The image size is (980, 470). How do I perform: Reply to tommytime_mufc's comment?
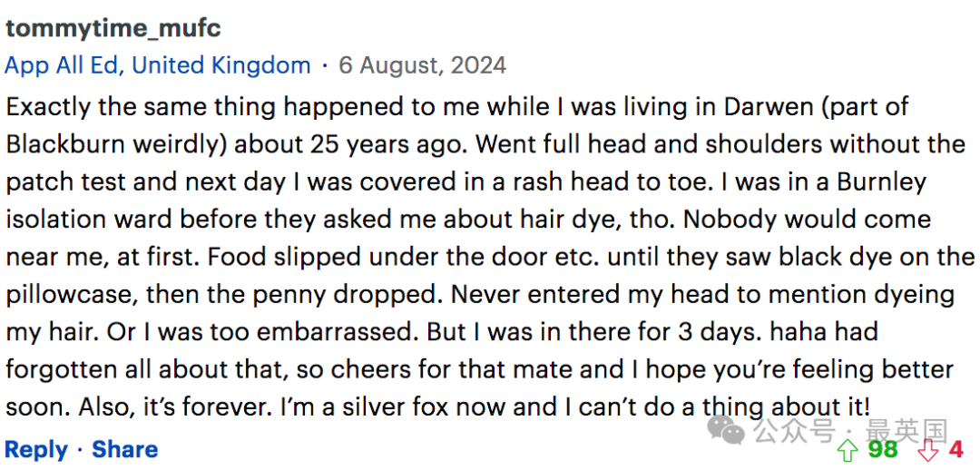click(36, 449)
